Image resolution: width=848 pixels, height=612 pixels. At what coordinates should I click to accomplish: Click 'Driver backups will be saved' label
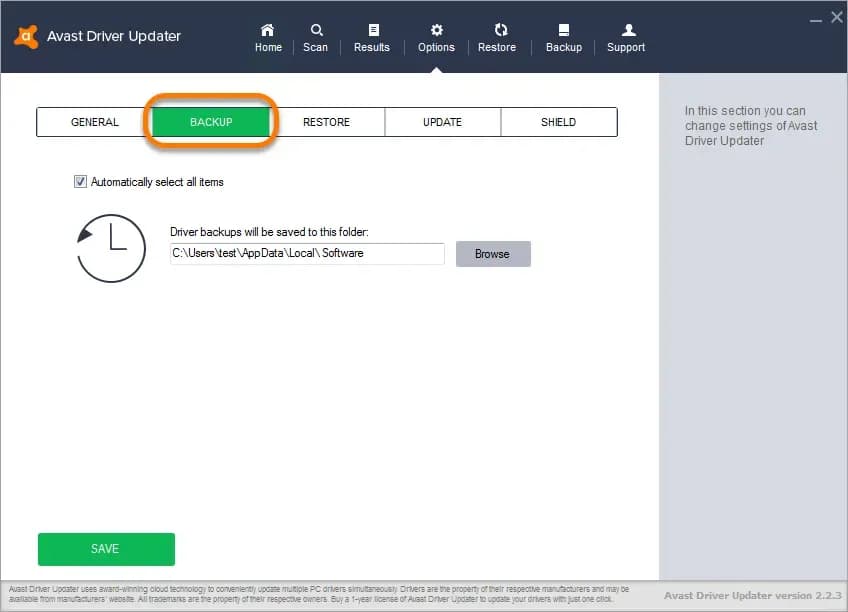click(269, 232)
